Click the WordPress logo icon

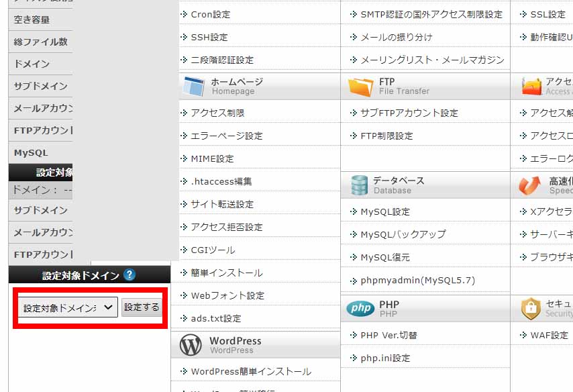[x=191, y=345]
